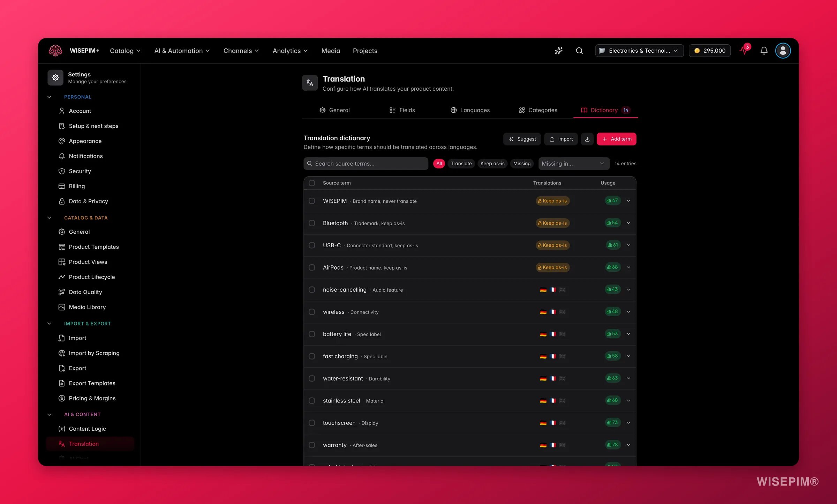Expand the touchscreen row chevron

click(x=628, y=423)
